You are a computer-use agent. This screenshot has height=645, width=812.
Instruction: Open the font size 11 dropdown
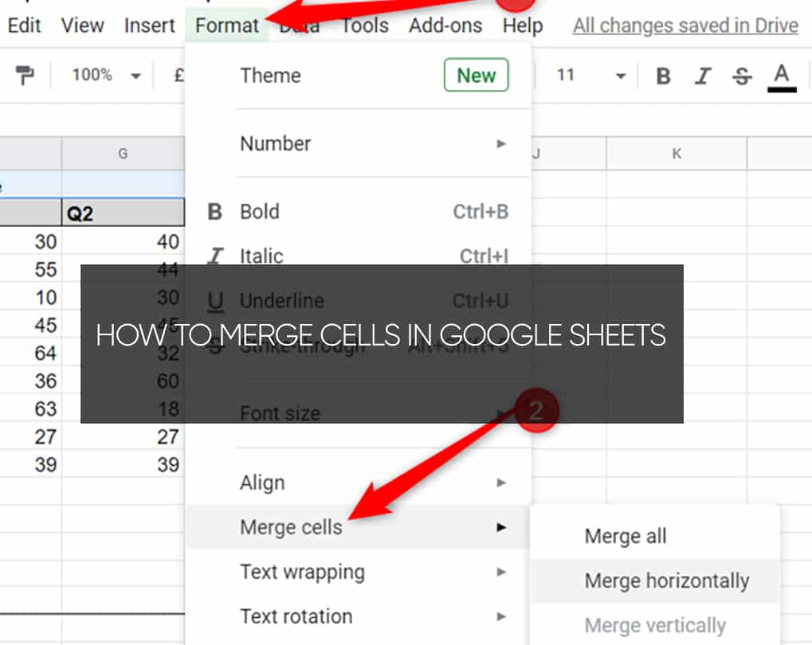(591, 75)
